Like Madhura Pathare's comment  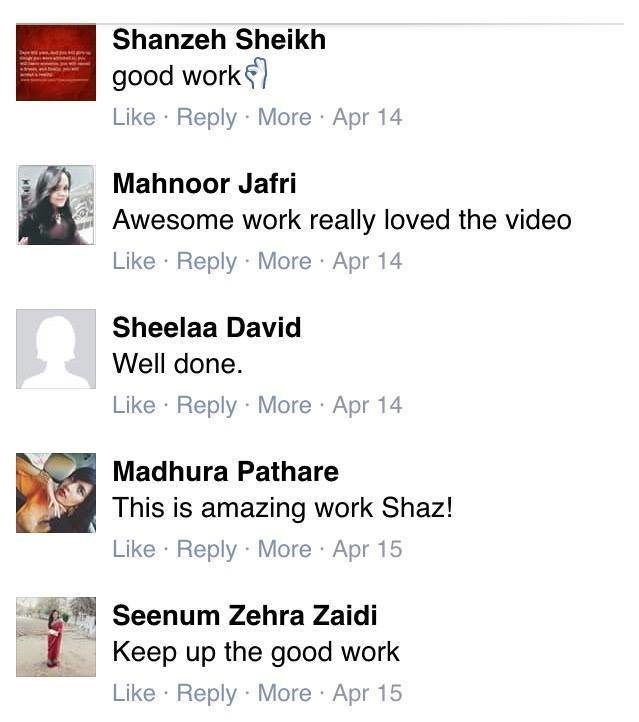pyautogui.click(x=134, y=549)
